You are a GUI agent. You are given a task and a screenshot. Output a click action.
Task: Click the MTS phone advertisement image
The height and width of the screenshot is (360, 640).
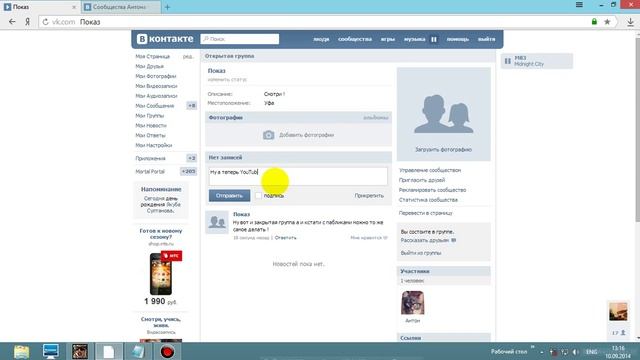(x=161, y=274)
